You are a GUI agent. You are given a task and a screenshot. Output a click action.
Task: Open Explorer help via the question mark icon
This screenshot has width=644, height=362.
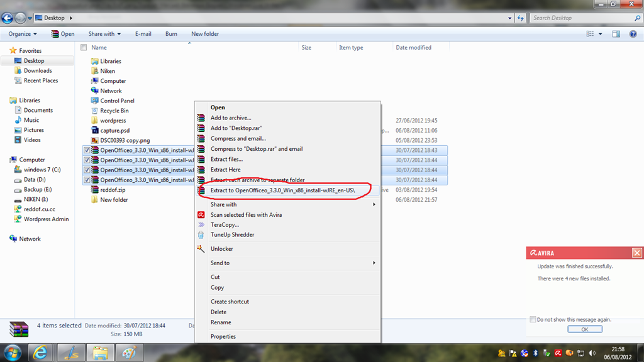pos(633,33)
